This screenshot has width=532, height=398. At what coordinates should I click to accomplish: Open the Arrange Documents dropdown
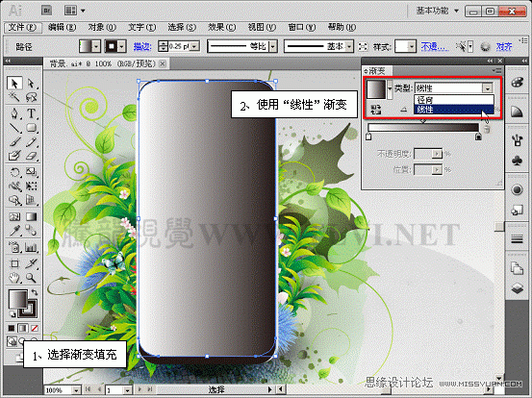pos(74,11)
